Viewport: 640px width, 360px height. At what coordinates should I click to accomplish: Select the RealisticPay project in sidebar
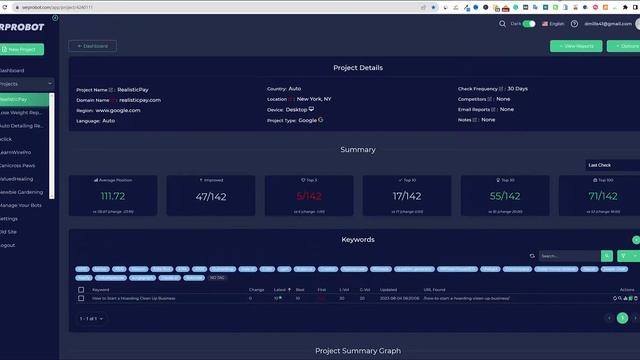pos(24,99)
